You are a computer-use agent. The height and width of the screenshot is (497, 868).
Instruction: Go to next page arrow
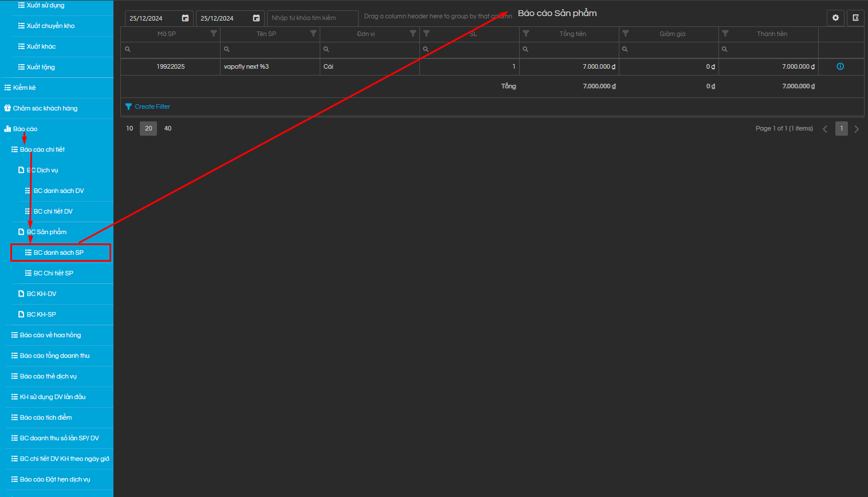coord(857,129)
